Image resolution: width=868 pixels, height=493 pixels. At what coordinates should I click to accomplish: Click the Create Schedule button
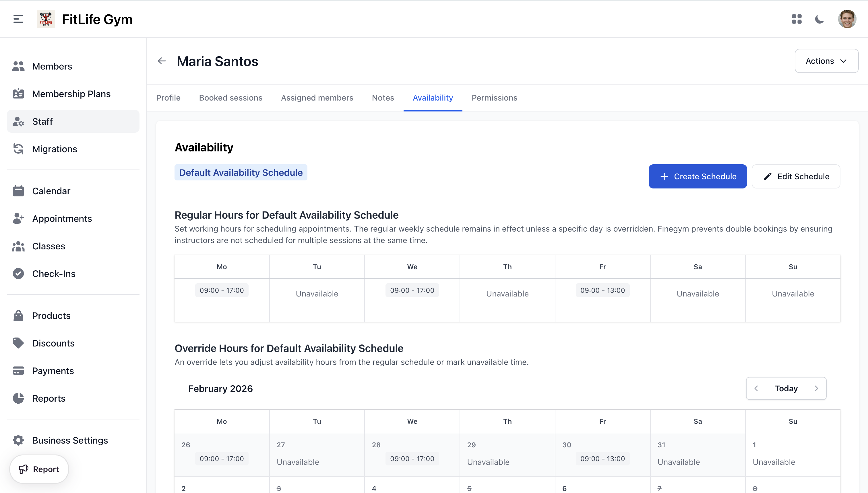(697, 176)
